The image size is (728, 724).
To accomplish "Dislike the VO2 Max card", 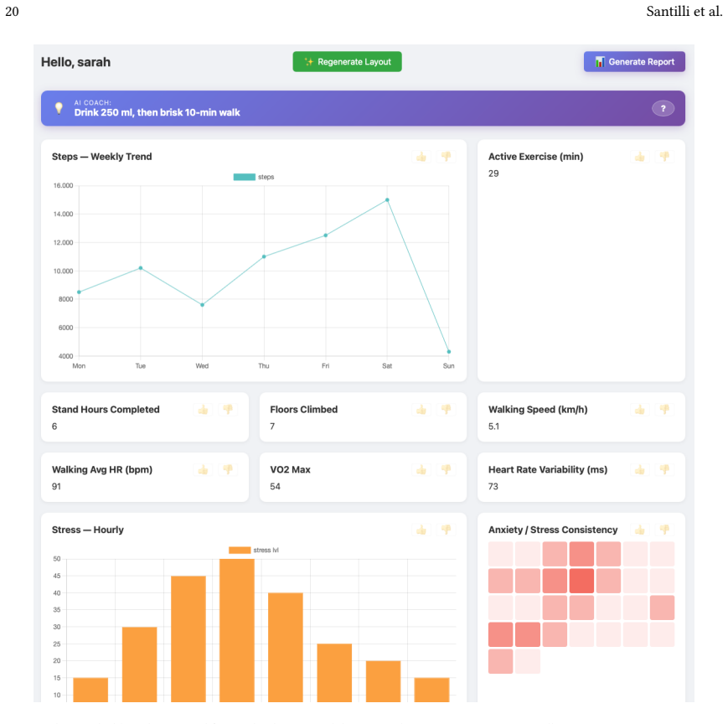I will pyautogui.click(x=446, y=470).
